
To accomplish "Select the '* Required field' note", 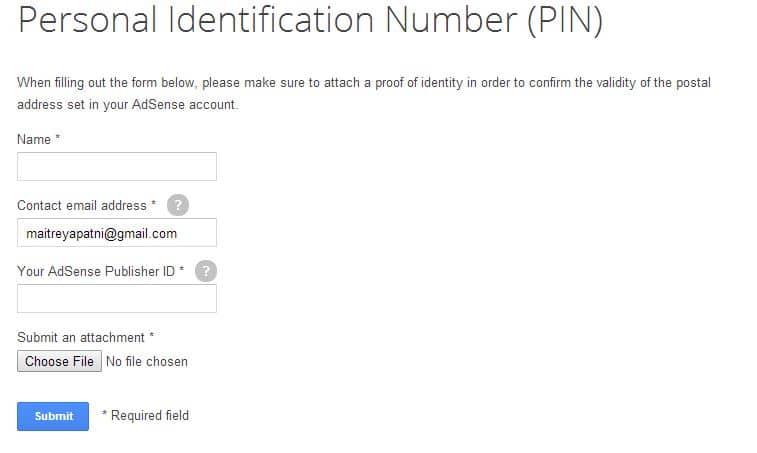I will [x=145, y=415].
